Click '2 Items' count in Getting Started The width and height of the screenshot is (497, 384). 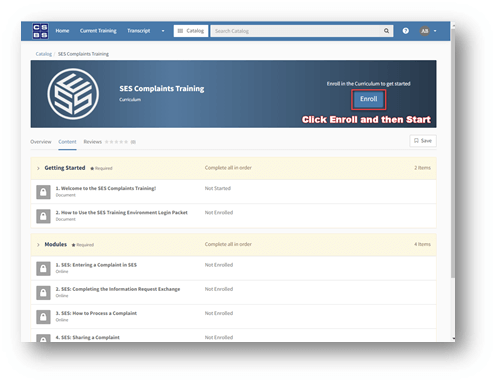[x=422, y=168]
